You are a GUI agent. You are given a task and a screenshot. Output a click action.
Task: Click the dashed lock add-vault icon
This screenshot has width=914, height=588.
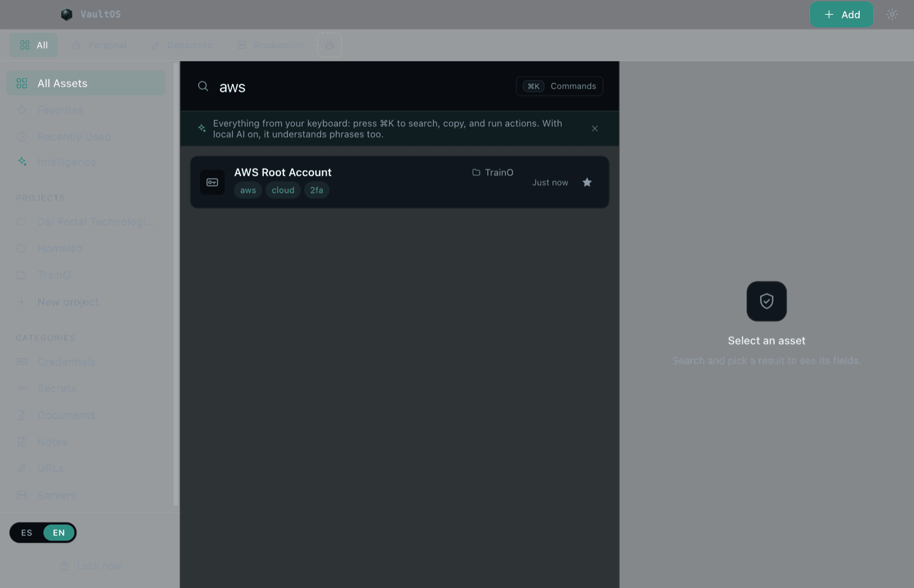[x=330, y=45]
